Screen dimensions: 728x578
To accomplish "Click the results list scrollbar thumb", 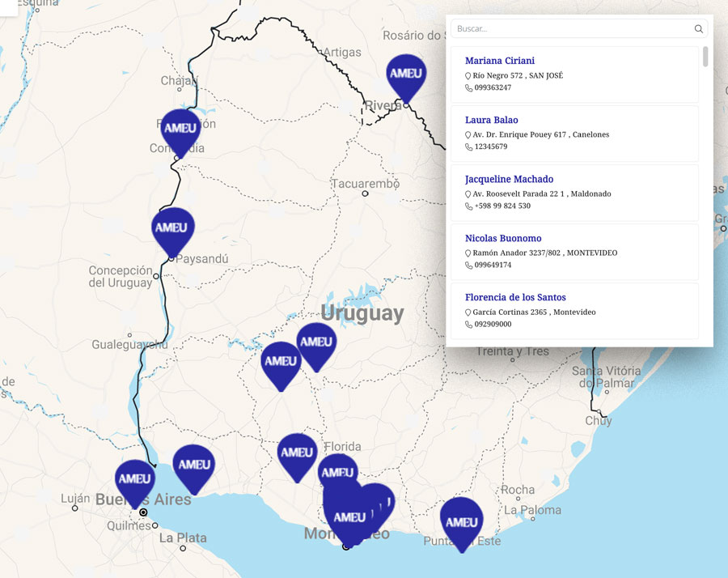I will 705,57.
